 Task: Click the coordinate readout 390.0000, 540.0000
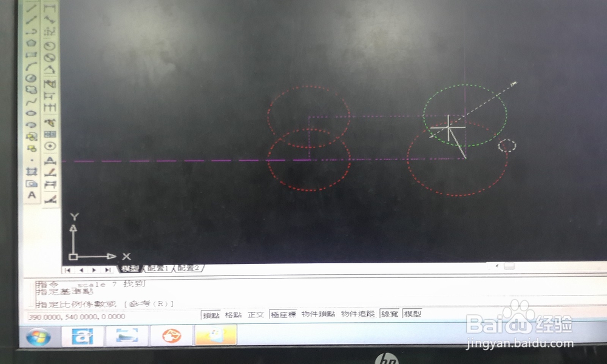pyautogui.click(x=76, y=317)
